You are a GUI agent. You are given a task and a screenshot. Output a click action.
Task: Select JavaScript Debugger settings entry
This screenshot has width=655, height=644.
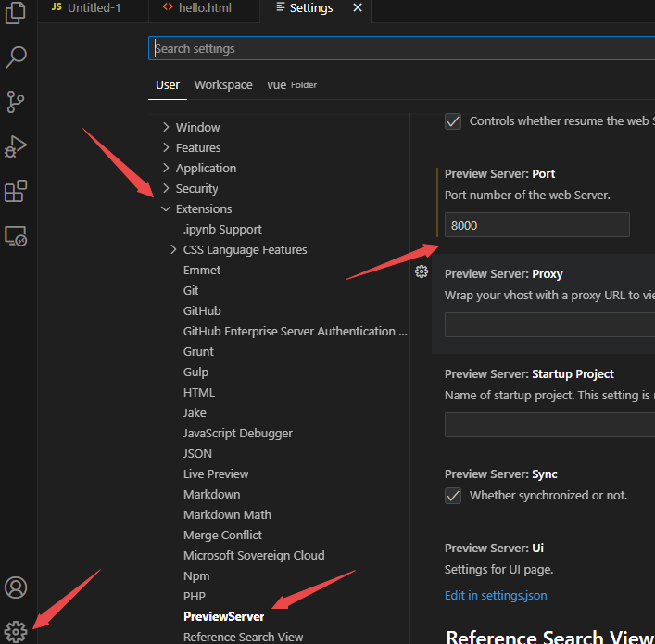point(238,434)
